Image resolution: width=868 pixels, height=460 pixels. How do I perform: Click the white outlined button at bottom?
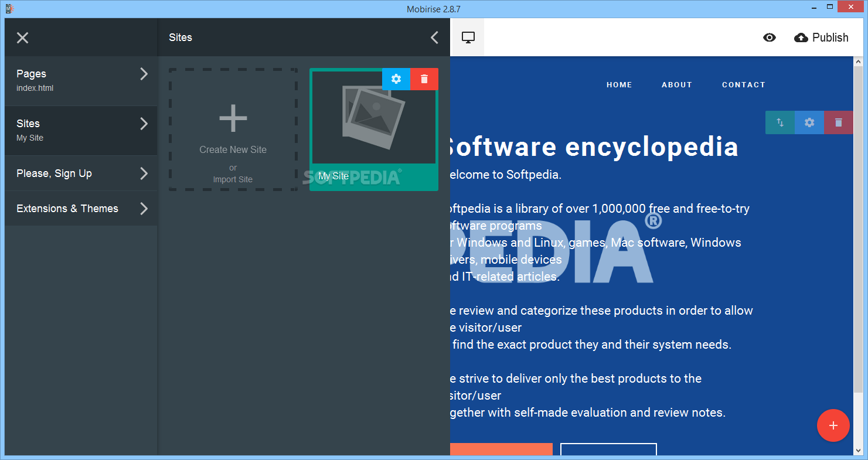click(608, 449)
